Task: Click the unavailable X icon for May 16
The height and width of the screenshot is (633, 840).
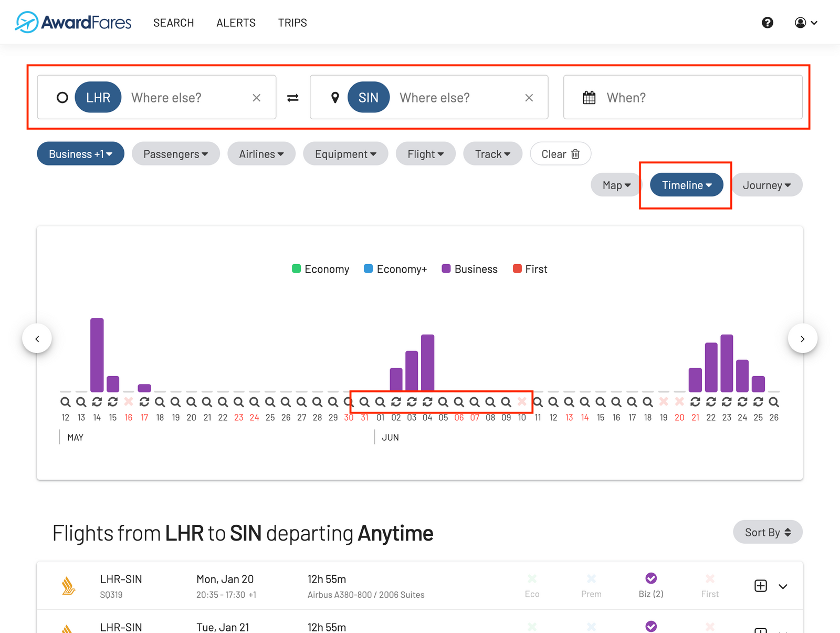Action: 129,402
